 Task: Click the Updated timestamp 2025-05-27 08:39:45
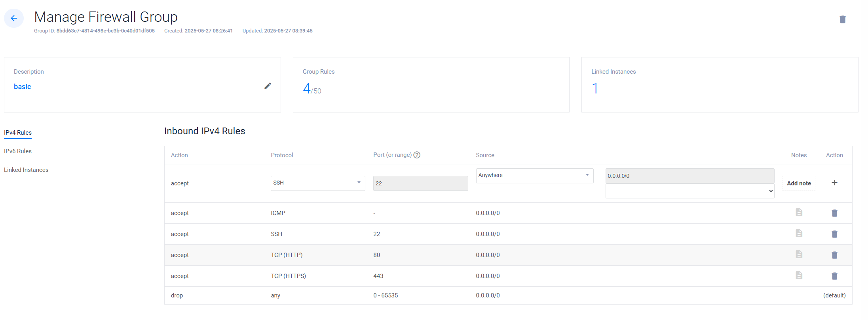(x=288, y=31)
